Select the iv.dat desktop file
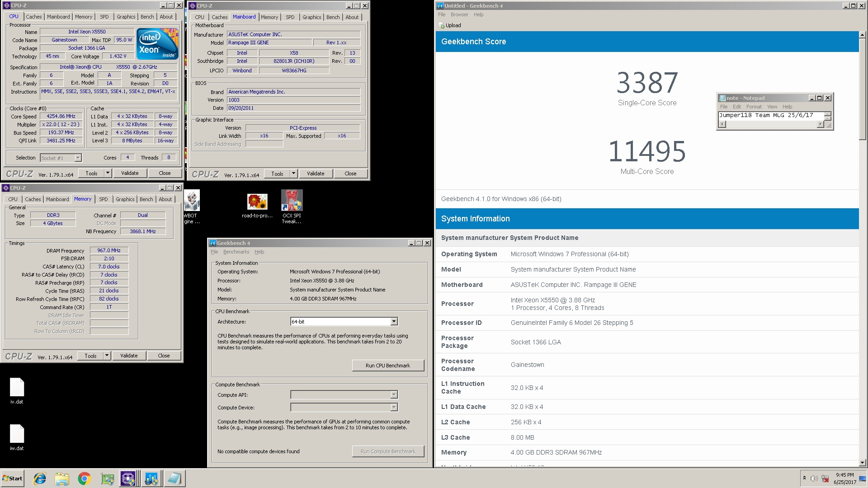 point(17,391)
